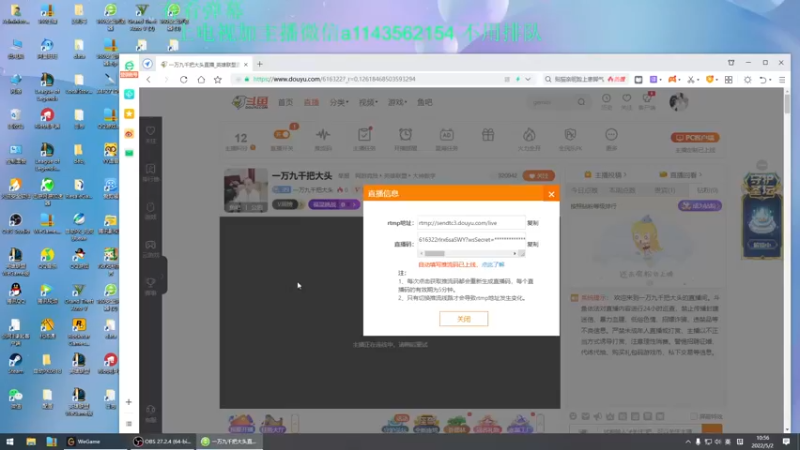Expand the 视频 nav dropdown

click(368, 103)
